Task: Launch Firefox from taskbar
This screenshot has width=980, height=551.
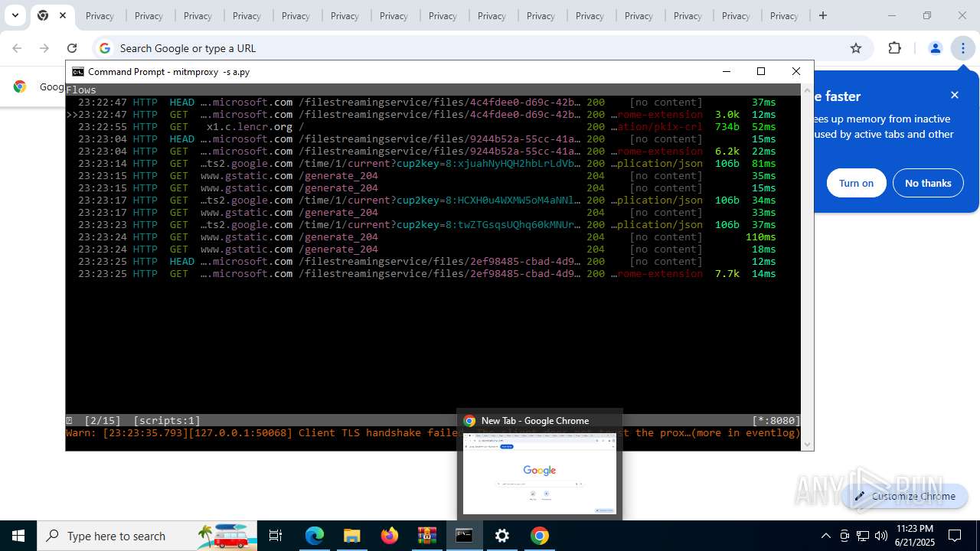Action: click(x=390, y=536)
